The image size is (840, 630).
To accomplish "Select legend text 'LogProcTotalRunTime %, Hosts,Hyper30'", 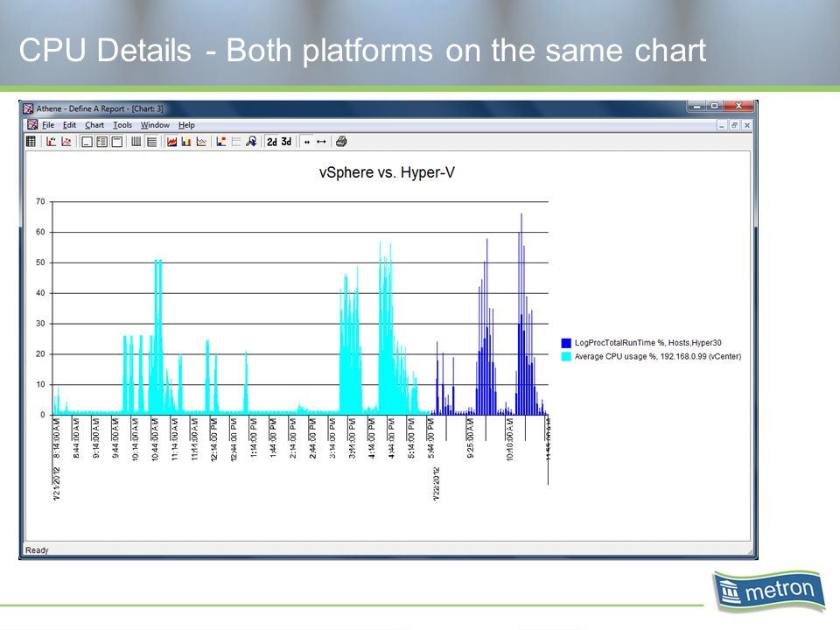I will 648,343.
